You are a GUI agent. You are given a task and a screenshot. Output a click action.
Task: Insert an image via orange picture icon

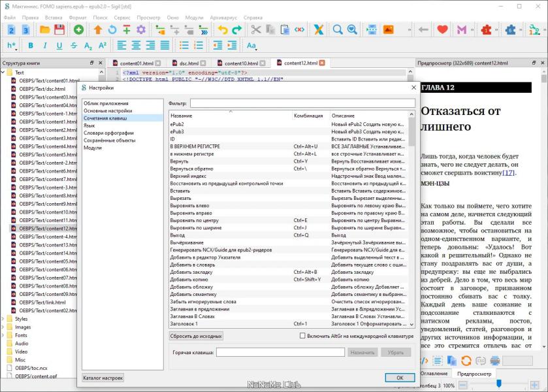click(388, 29)
